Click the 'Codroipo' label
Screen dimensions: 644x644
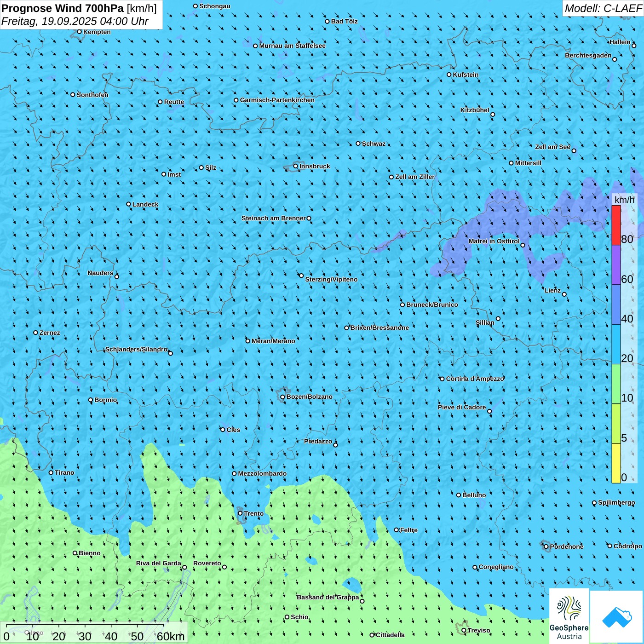pyautogui.click(x=628, y=546)
